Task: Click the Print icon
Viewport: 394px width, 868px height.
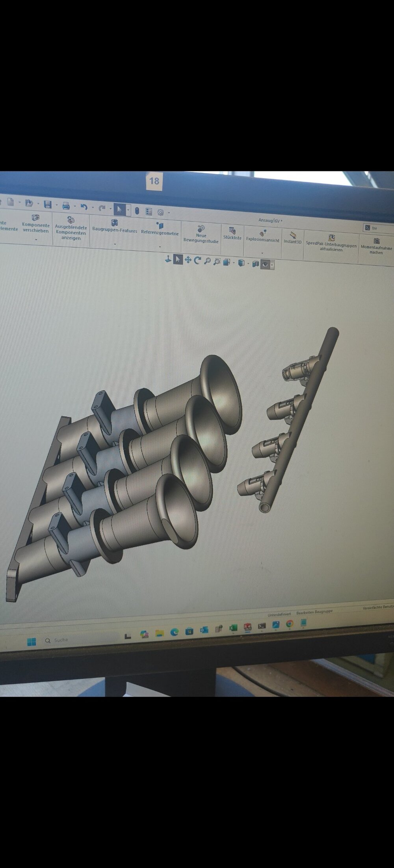Action: tap(66, 205)
